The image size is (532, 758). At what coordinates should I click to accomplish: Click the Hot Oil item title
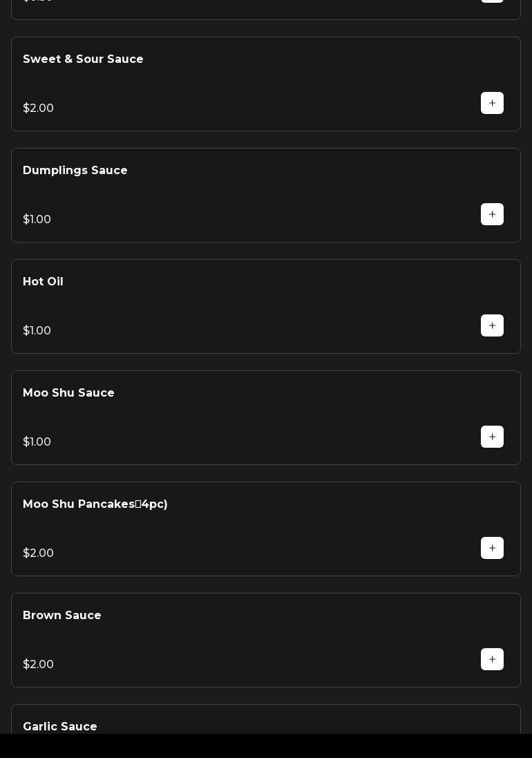point(43,282)
